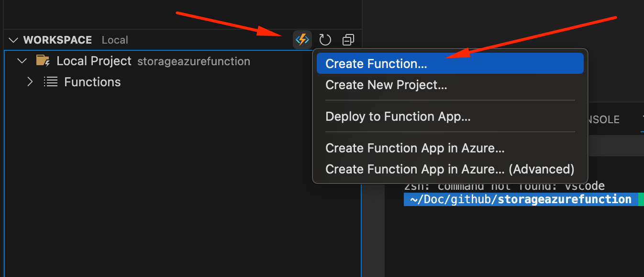Click the Local Project folder icon
Image resolution: width=644 pixels, height=277 pixels.
pos(43,61)
